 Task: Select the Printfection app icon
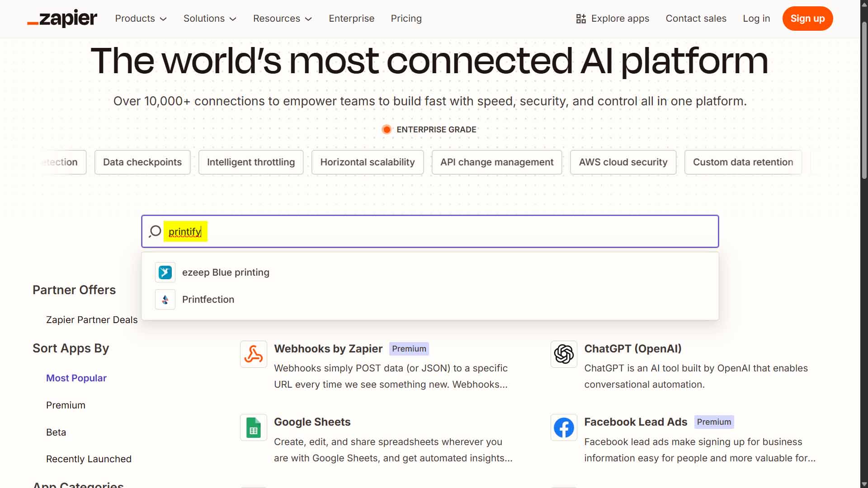165,299
